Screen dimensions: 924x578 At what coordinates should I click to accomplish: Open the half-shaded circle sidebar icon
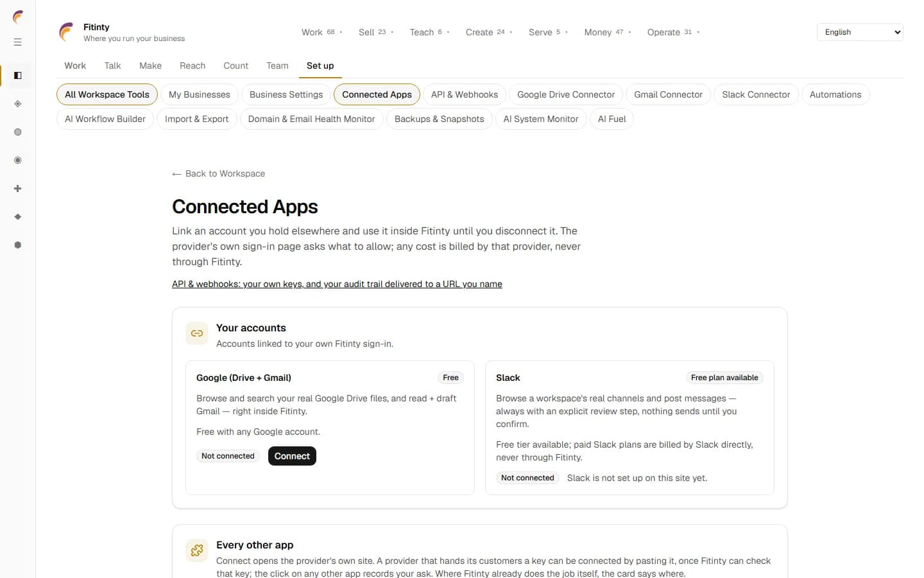18,132
